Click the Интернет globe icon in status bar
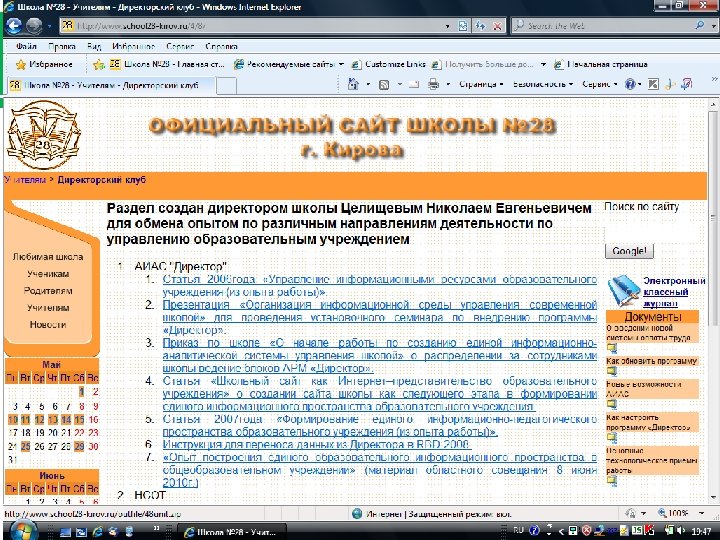This screenshot has width=720, height=540. pos(357,513)
